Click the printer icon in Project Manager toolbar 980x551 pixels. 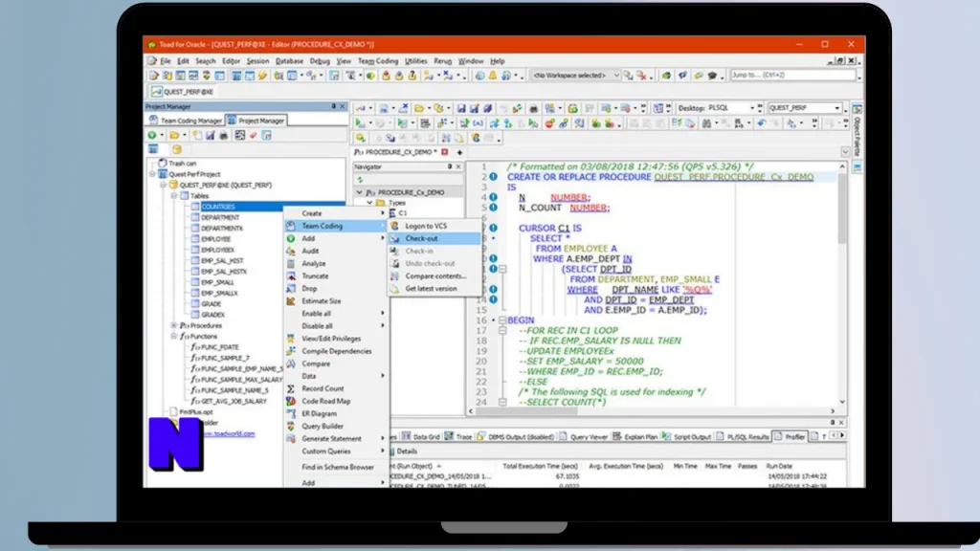(223, 135)
